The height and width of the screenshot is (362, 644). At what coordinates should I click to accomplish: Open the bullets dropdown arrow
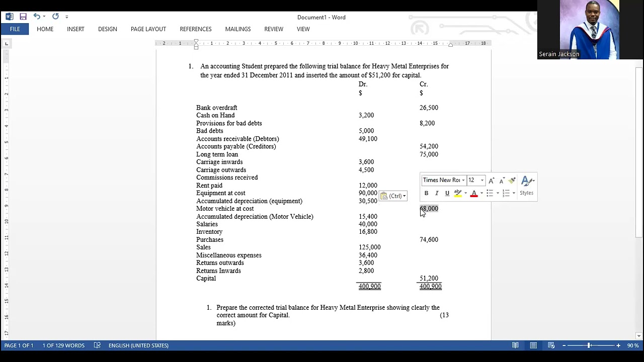pos(498,193)
